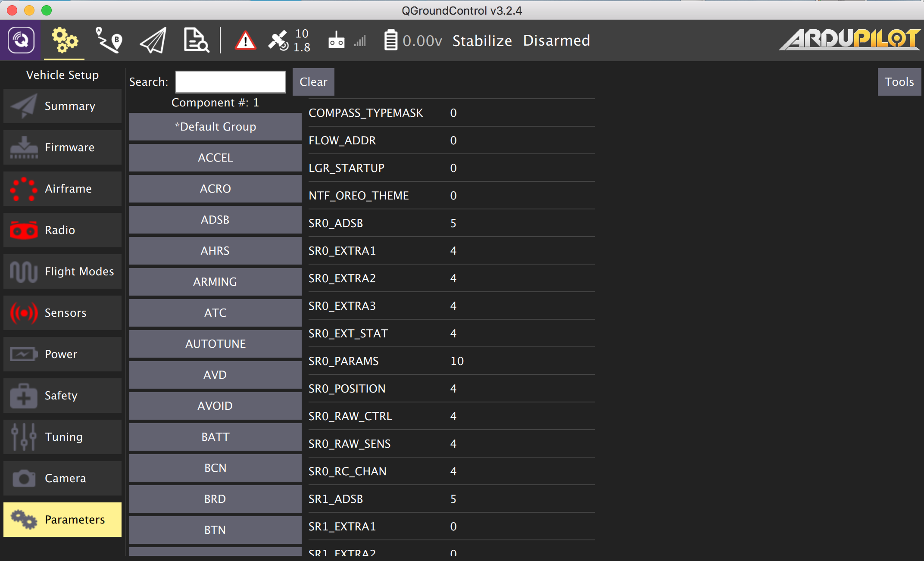Open the Stabilize flight mode selector
This screenshot has width=924, height=561.
tap(482, 41)
